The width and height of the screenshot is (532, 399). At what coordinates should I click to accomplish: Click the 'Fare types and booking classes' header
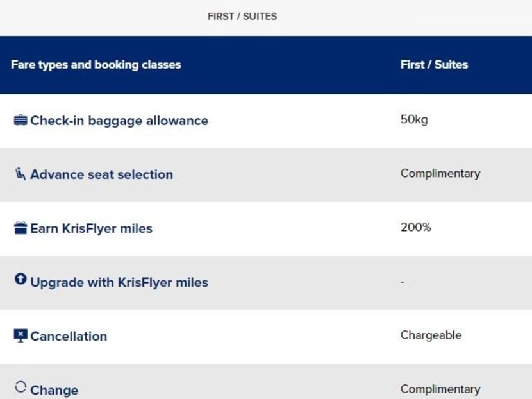tap(96, 65)
